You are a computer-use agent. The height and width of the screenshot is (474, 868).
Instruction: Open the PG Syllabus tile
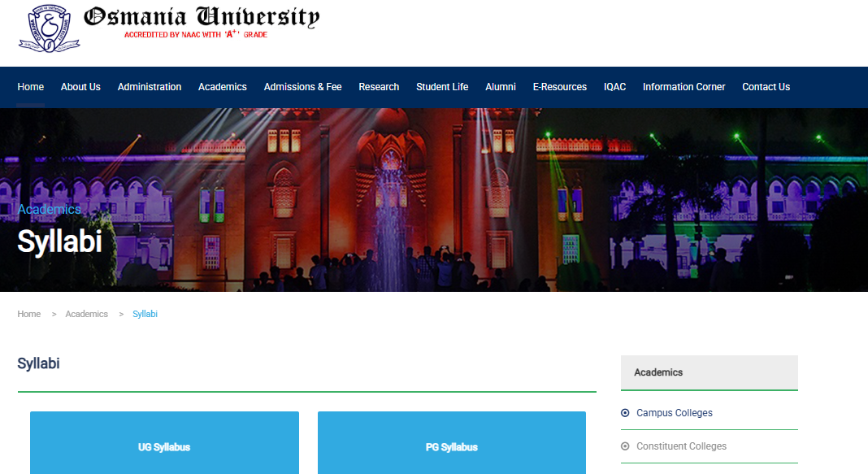point(452,443)
